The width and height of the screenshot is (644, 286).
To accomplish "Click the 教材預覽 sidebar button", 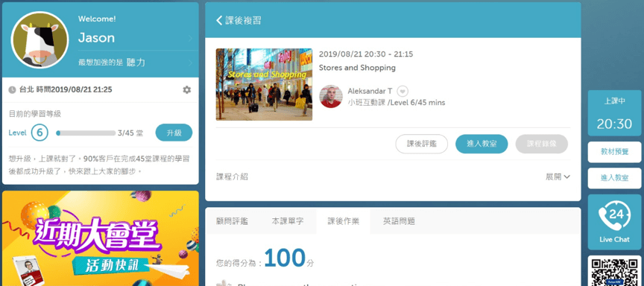I will (614, 152).
